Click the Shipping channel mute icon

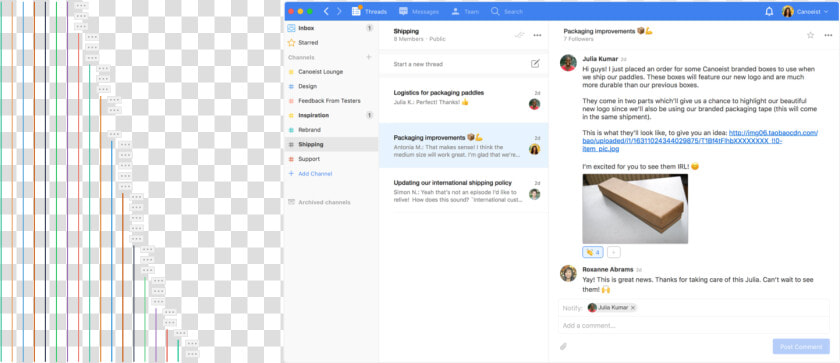coord(520,35)
